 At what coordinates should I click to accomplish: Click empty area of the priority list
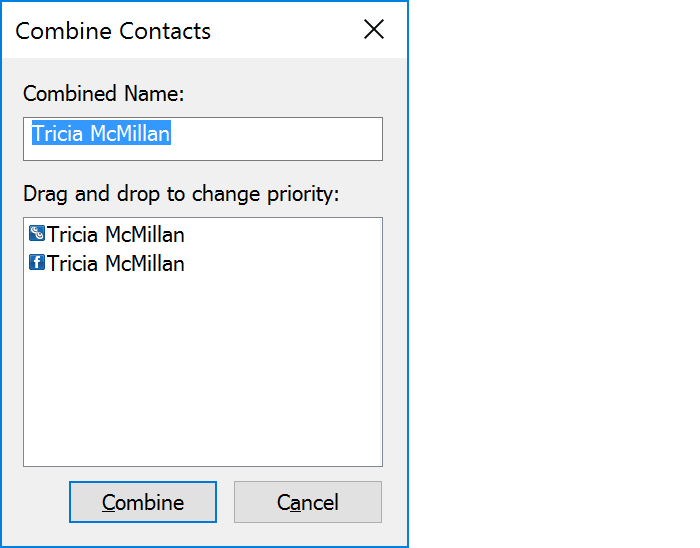[203, 370]
